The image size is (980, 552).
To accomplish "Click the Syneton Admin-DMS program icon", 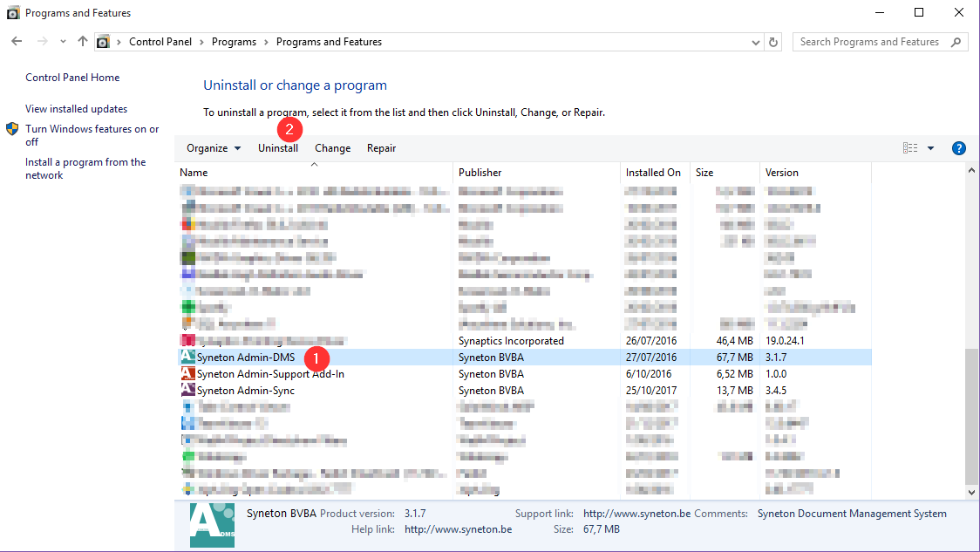I will click(x=187, y=357).
